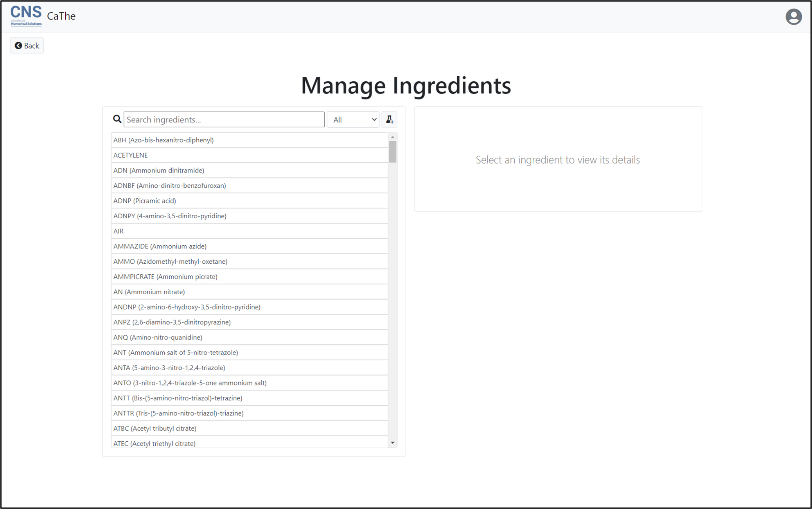Click the ingredient list scrollbar thumb
Image resolution: width=812 pixels, height=509 pixels.
(x=393, y=151)
